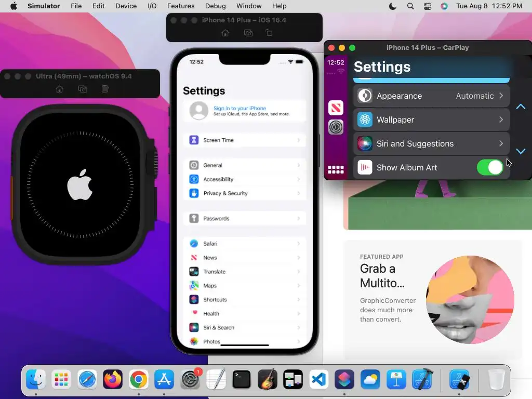This screenshot has width=532, height=399.
Task: Click the iPhone home indicator bar
Action: tap(245, 345)
